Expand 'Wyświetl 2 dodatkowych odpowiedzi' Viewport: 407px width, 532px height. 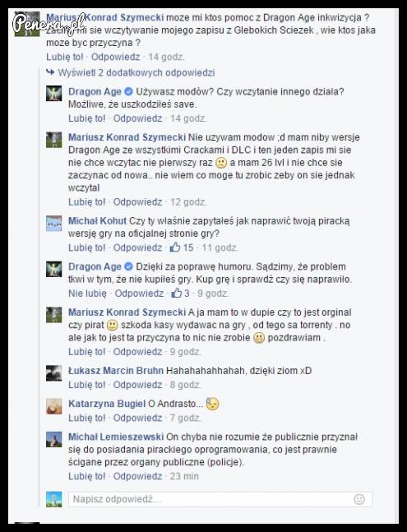tap(136, 72)
